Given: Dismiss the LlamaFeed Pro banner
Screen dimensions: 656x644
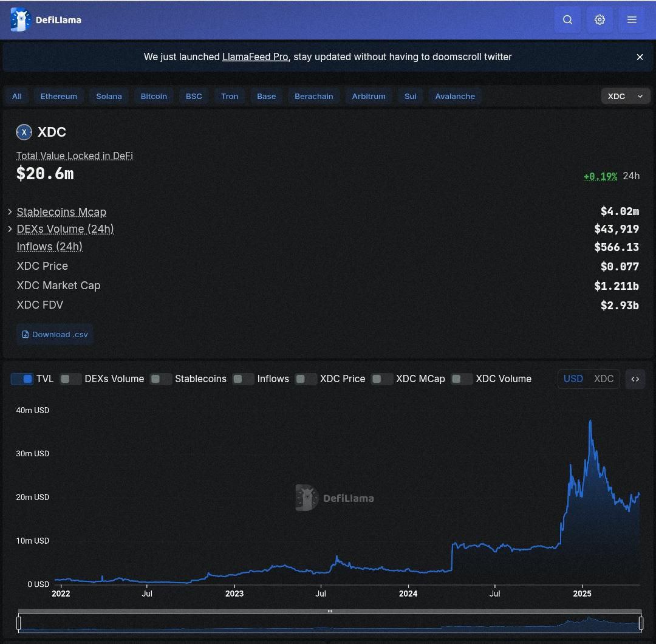Looking at the screenshot, I should pyautogui.click(x=640, y=57).
